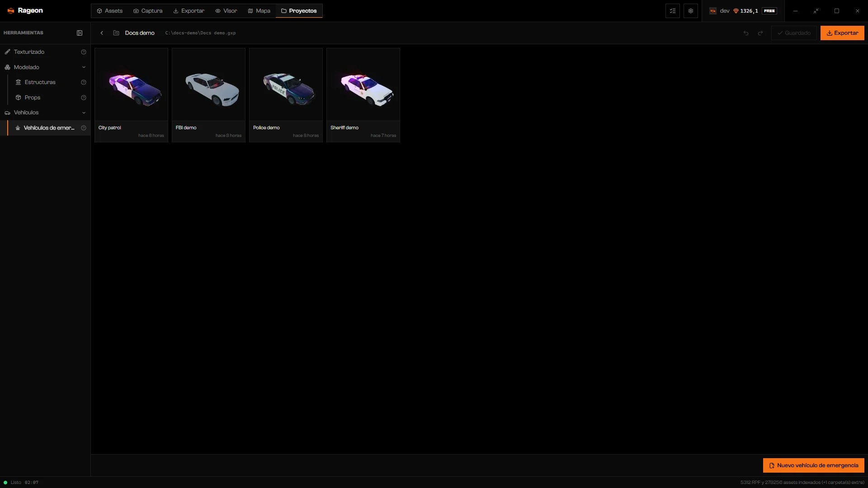Expand the Modelado section chevron
Screen dimensions: 868x488
[x=84, y=67]
